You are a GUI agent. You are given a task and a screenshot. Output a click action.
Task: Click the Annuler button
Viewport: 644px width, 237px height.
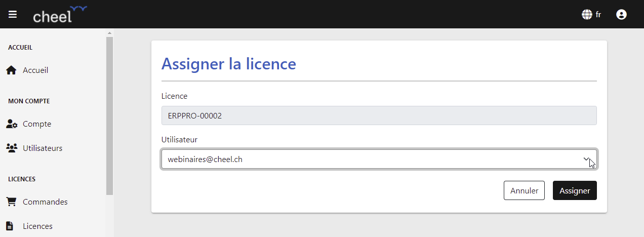[524, 190]
